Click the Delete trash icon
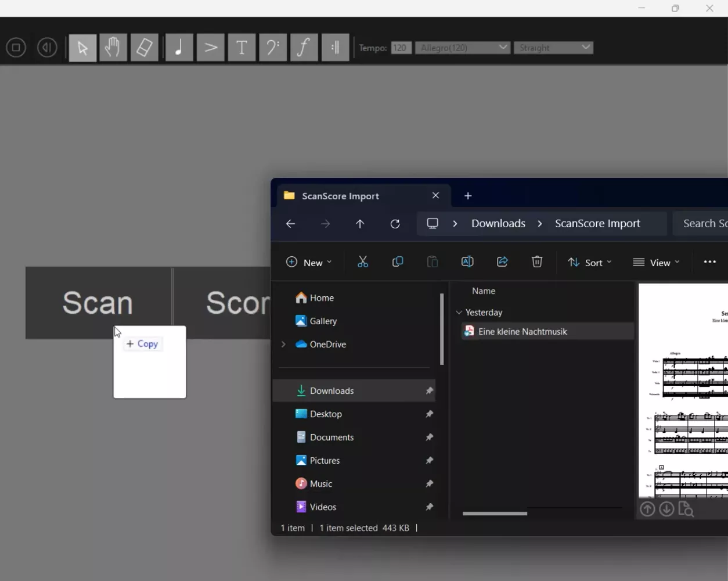The width and height of the screenshot is (728, 581). 537,262
